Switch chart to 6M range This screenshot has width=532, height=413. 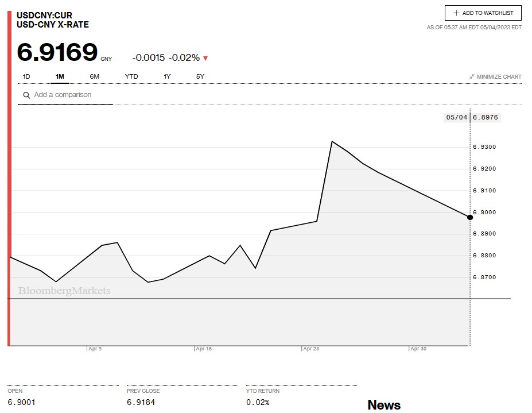[94, 76]
